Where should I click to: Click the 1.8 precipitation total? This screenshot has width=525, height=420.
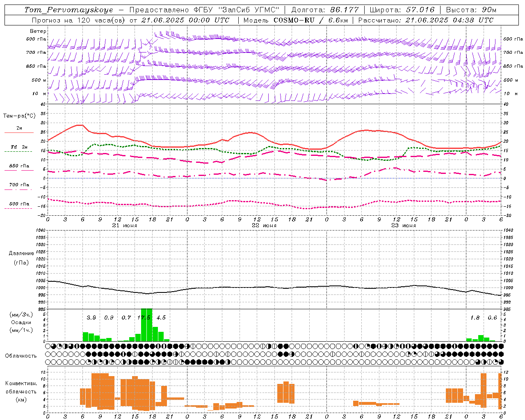pyautogui.click(x=475, y=317)
